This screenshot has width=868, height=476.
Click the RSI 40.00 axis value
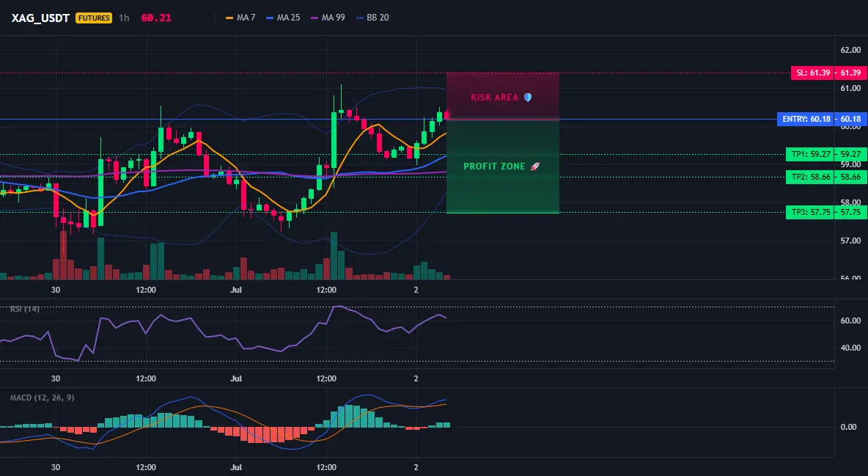pos(850,348)
